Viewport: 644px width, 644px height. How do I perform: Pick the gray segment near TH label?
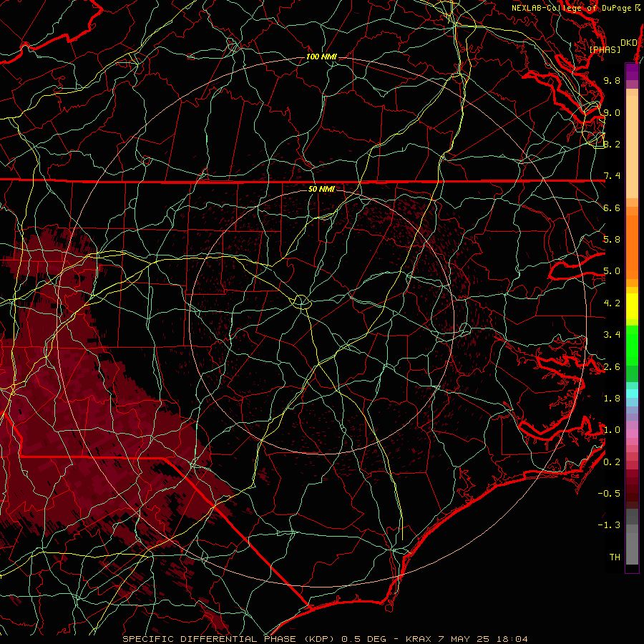(x=632, y=548)
